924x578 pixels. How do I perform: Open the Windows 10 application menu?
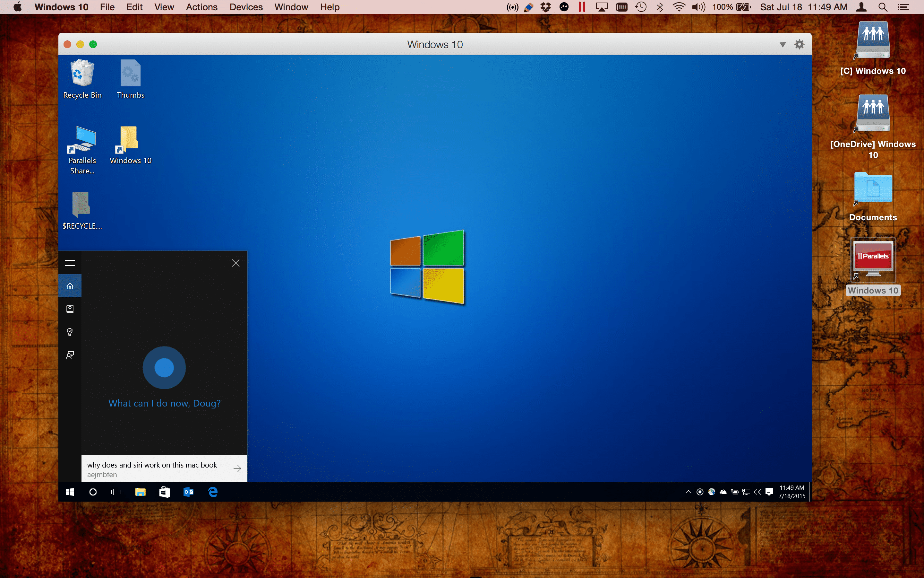click(62, 7)
